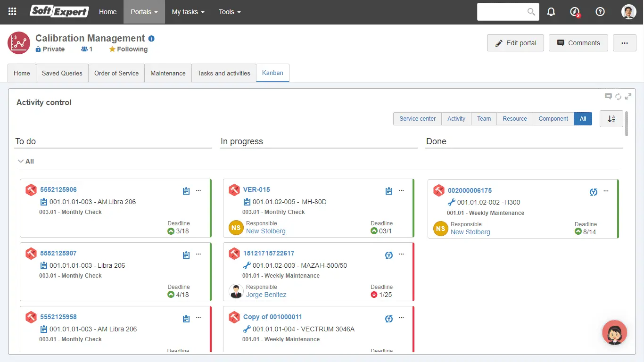This screenshot has width=644, height=362.
Task: Click the checklist icon on card 5552125906
Action: [186, 191]
